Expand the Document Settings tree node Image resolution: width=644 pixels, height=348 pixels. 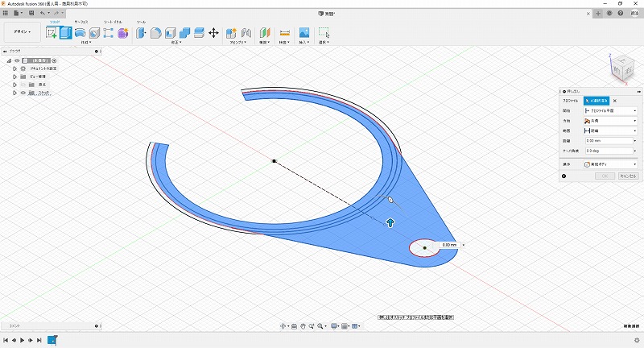click(x=14, y=68)
